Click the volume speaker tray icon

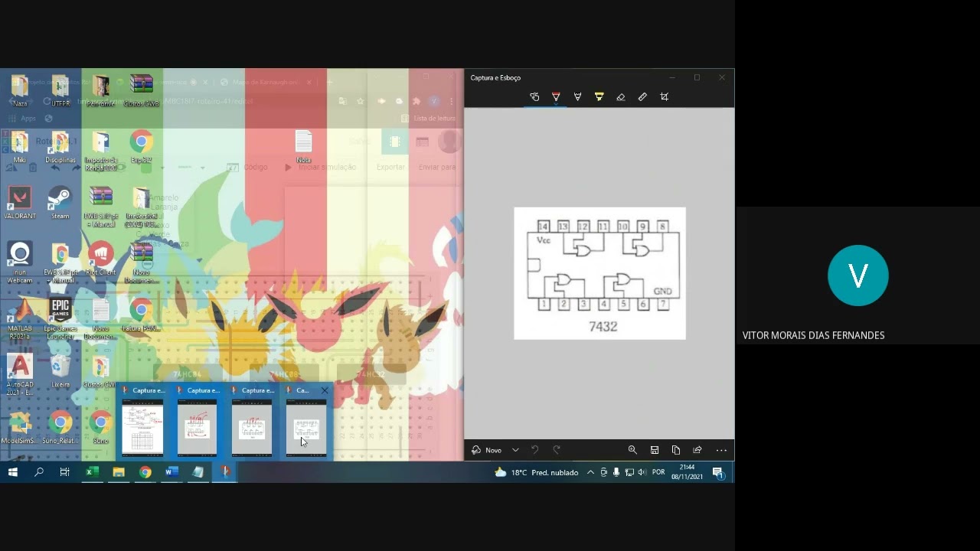click(x=642, y=472)
